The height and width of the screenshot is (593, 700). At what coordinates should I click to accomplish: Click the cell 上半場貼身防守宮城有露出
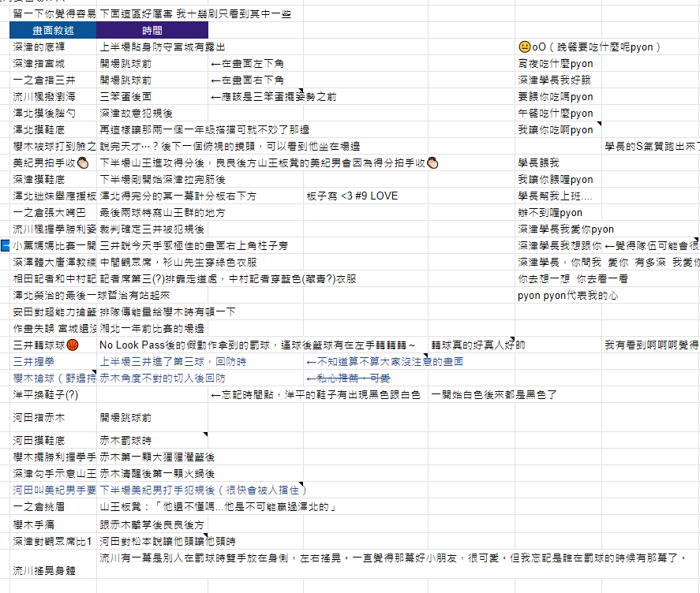coord(152,47)
